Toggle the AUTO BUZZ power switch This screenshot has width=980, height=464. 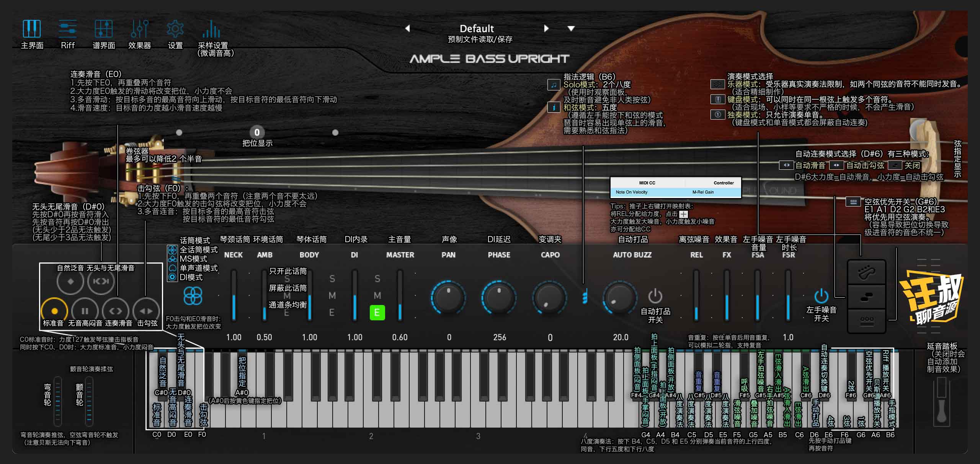coord(655,296)
